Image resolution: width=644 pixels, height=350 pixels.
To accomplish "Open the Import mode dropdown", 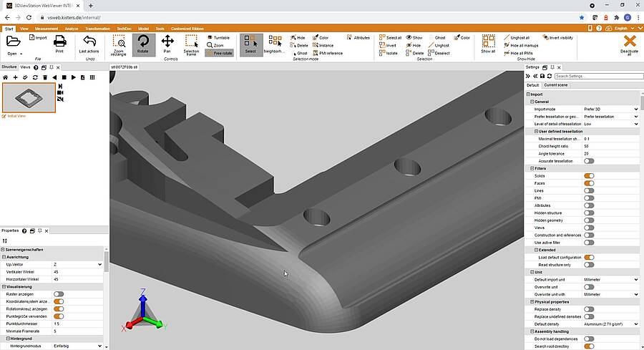I will click(x=611, y=110).
